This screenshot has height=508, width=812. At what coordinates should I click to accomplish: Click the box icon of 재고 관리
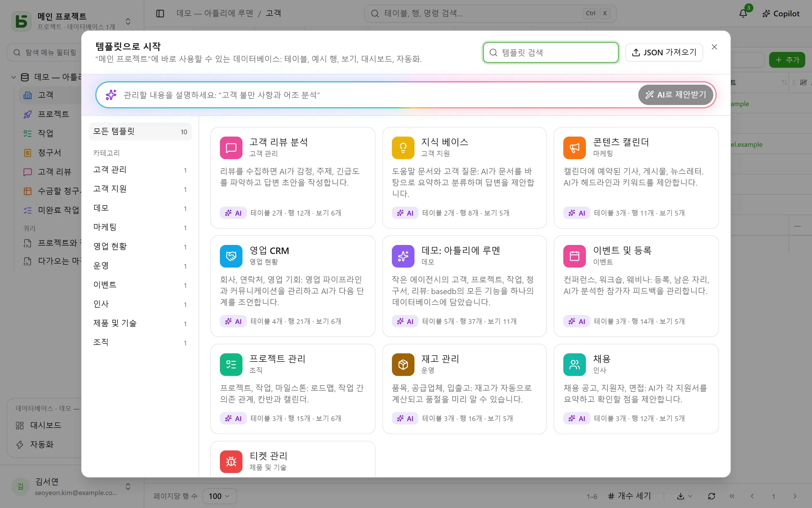click(x=403, y=365)
